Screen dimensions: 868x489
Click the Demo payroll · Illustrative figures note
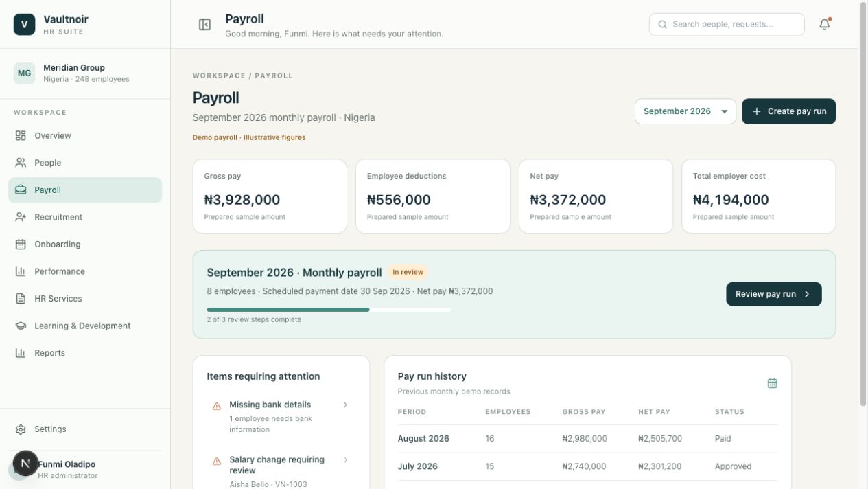tap(249, 137)
